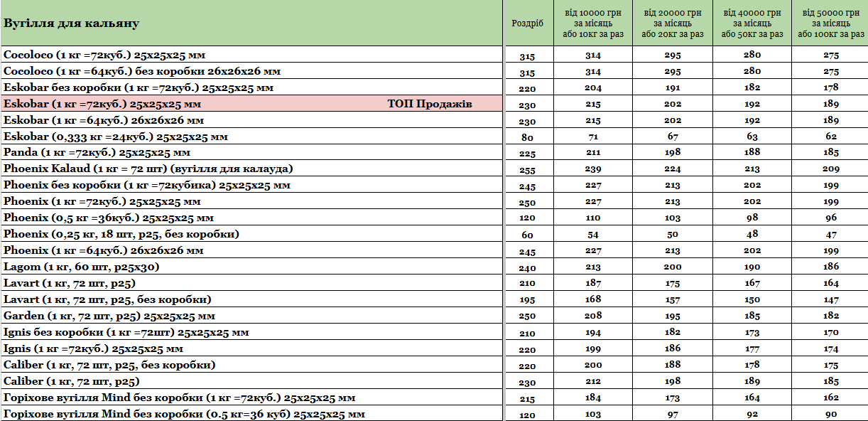The width and height of the screenshot is (868, 421).
Task: Select value 212 in Caliber (1 кг, 72 шт, р25) row
Action: pos(593,381)
